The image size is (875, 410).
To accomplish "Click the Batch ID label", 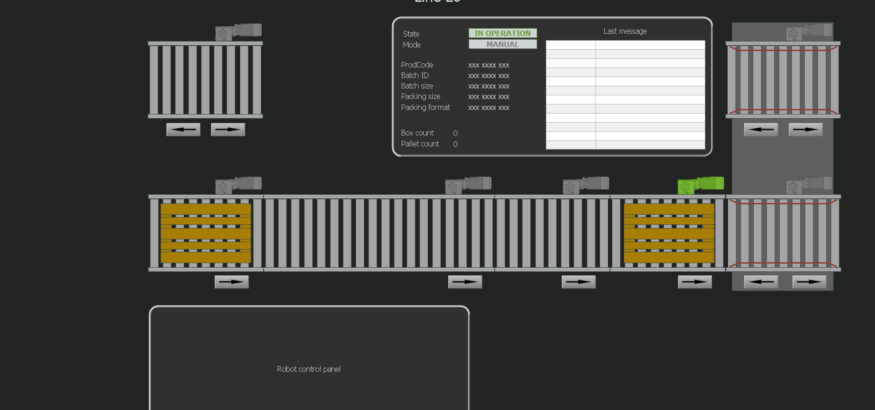I will [x=415, y=75].
